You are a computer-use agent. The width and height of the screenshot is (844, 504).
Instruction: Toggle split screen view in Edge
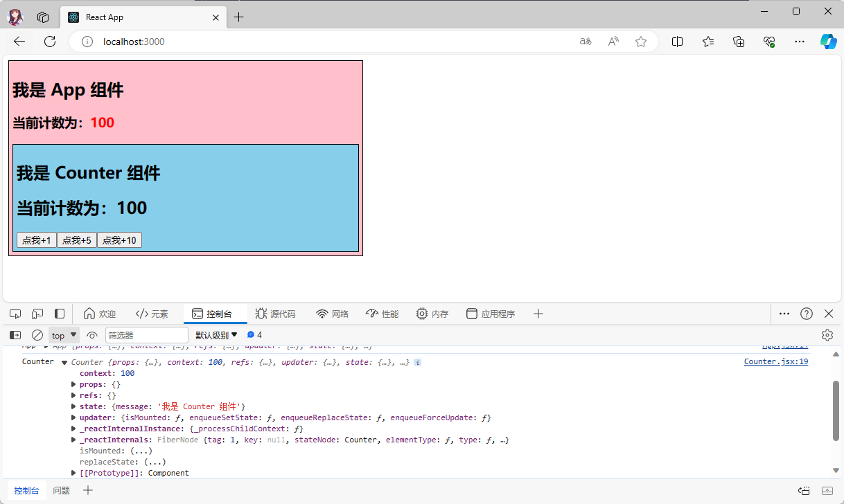tap(677, 42)
